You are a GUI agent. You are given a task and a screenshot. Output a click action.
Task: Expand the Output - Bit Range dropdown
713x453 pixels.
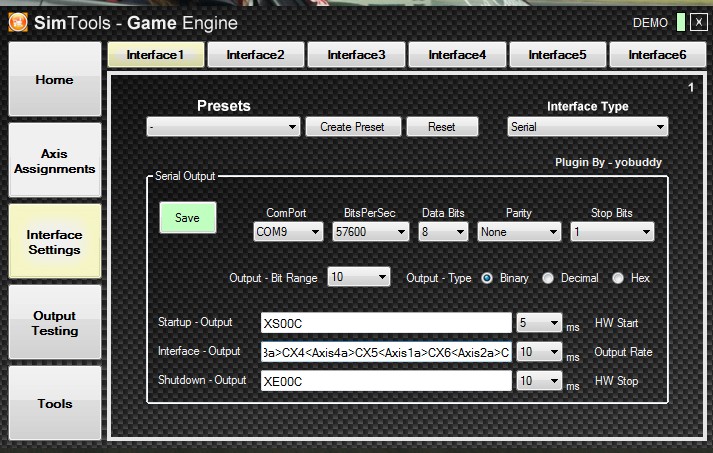[x=359, y=277]
